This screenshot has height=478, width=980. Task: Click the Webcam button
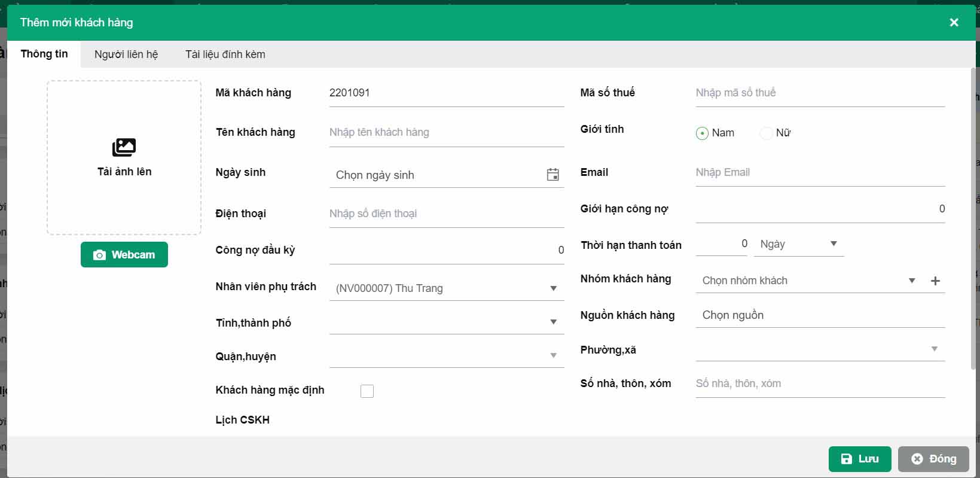coord(124,255)
